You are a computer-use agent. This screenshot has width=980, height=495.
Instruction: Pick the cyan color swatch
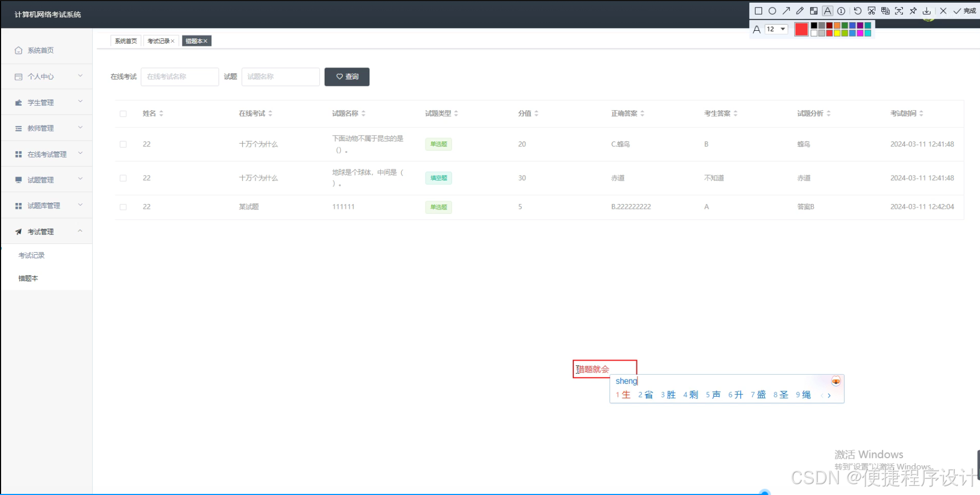click(868, 33)
